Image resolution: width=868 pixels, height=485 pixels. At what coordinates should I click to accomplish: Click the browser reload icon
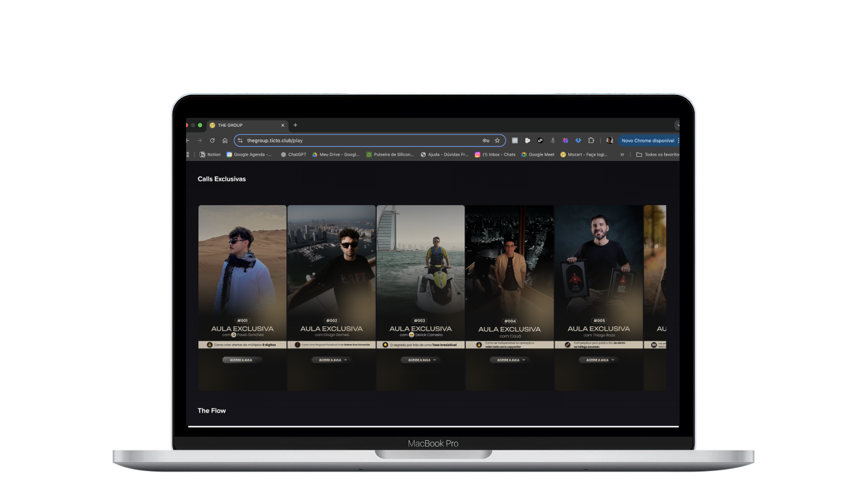(x=212, y=140)
